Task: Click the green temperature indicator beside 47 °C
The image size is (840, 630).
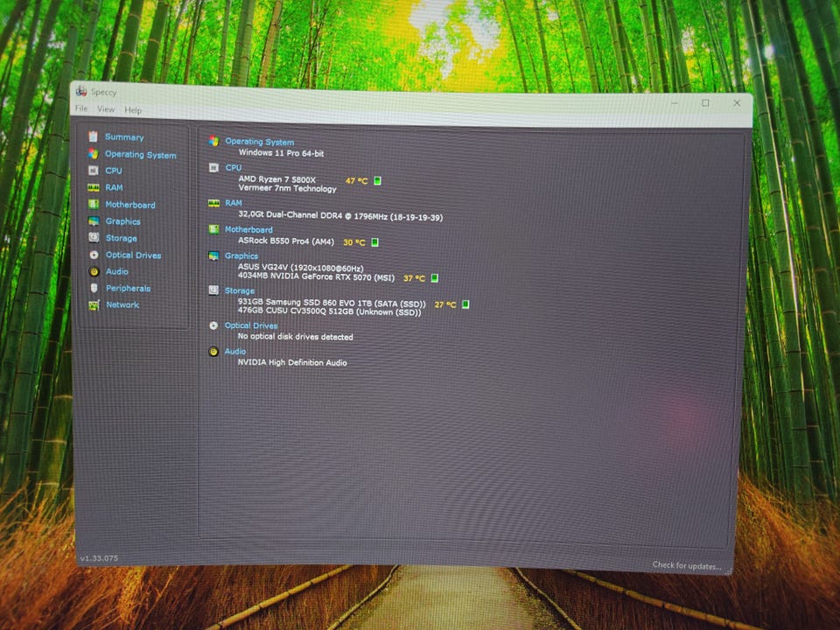Action: click(378, 180)
